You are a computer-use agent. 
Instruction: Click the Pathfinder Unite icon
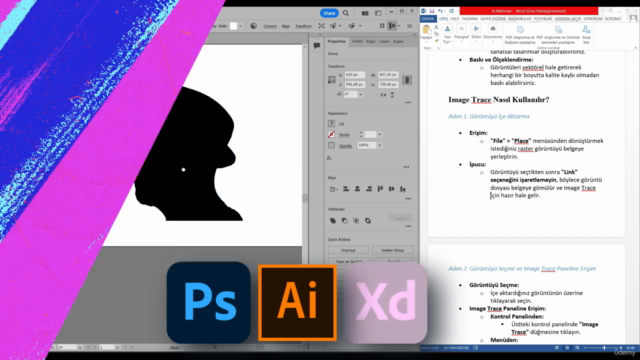[x=333, y=220]
